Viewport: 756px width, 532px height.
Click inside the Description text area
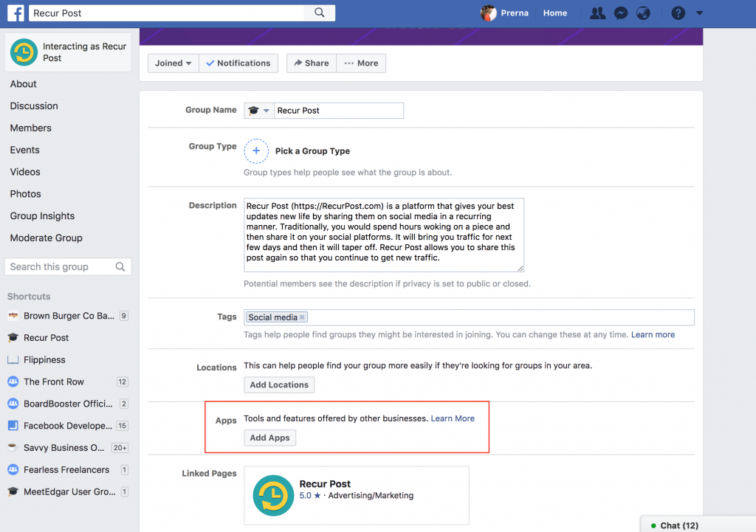click(384, 235)
